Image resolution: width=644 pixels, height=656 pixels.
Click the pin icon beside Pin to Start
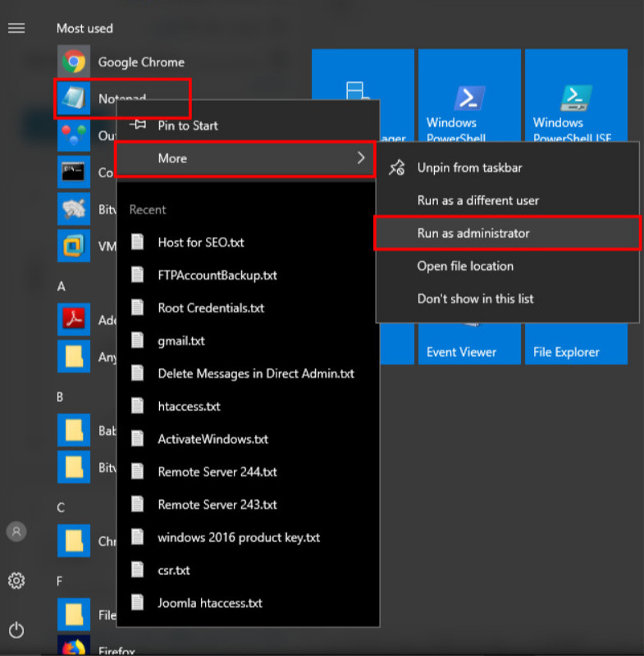coord(138,125)
